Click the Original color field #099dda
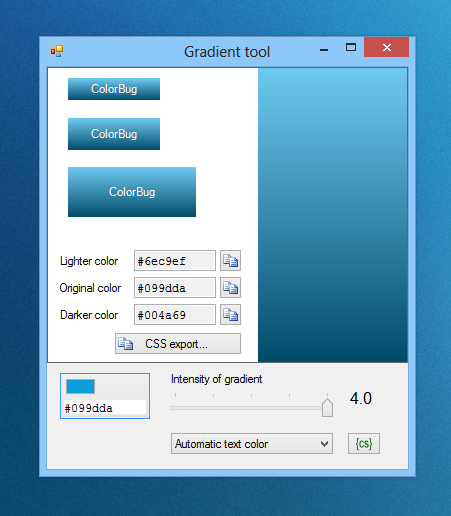 coord(175,288)
